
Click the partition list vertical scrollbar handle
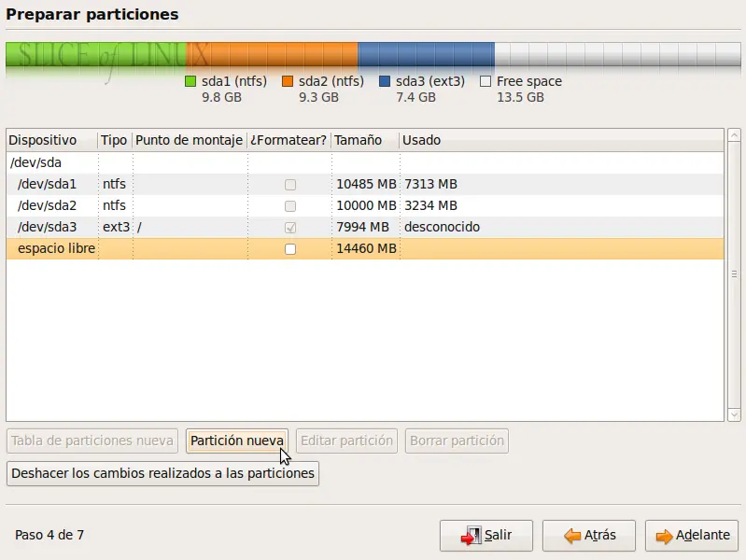pyautogui.click(x=734, y=274)
